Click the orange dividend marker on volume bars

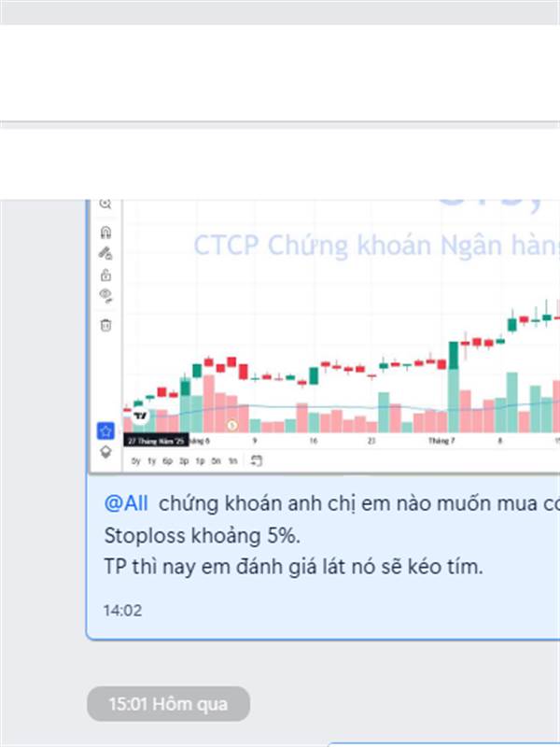[231, 425]
